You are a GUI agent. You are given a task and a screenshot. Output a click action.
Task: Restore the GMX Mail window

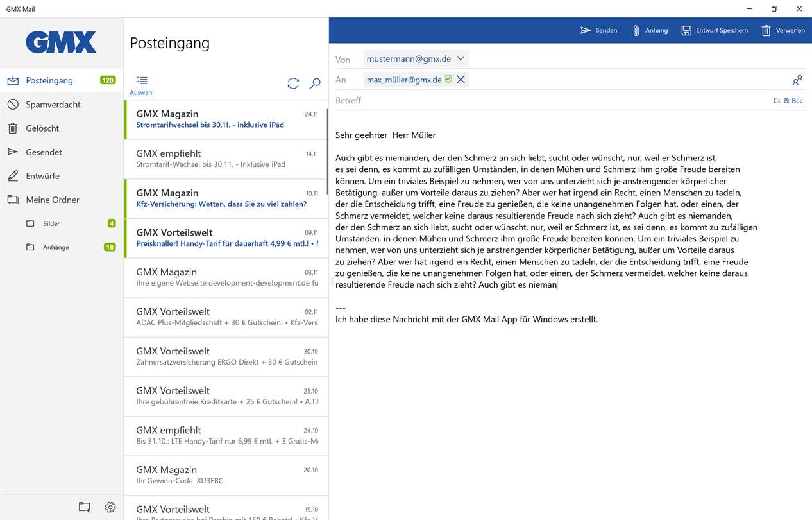(774, 8)
